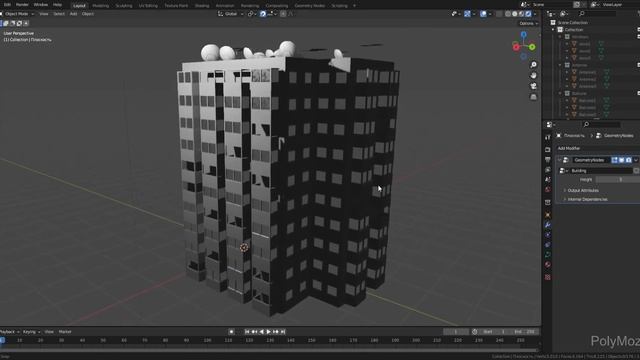This screenshot has width=640, height=360.
Task: Open GeometryNodes modifier extras dropdown arrow
Action: tap(636, 160)
